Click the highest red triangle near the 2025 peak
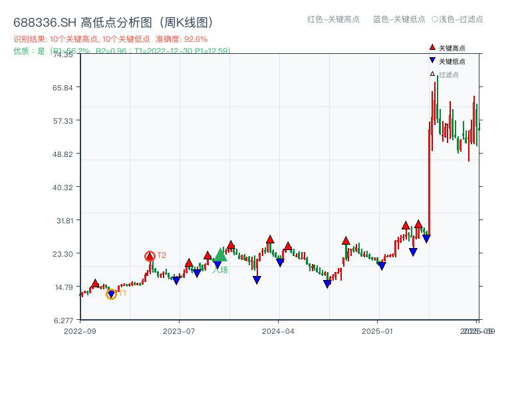Image resolution: width=532 pixels, height=399 pixels. tap(418, 224)
